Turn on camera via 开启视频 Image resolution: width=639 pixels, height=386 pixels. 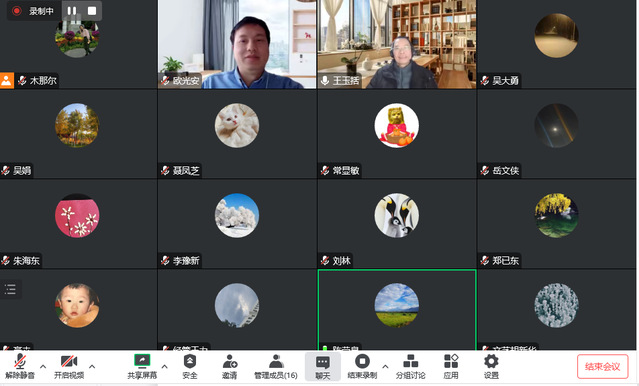pos(69,366)
